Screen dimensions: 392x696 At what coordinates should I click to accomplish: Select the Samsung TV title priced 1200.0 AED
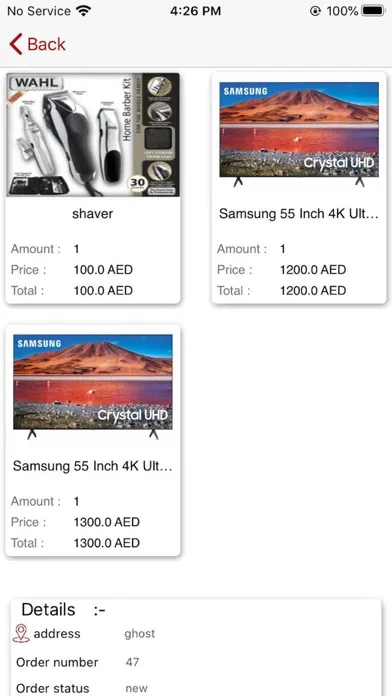[299, 214]
